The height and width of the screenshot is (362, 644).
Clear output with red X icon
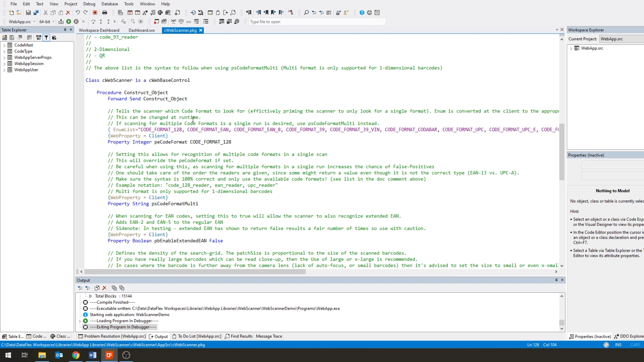coord(104,288)
